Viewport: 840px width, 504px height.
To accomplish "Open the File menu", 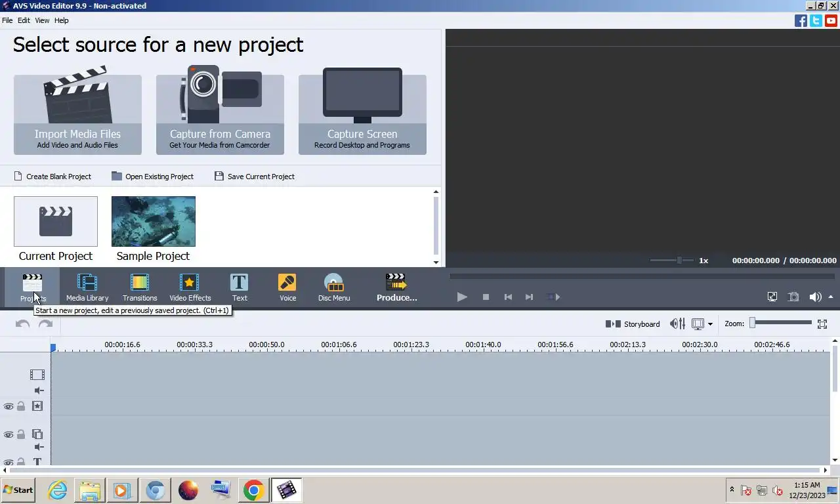I will coord(7,20).
